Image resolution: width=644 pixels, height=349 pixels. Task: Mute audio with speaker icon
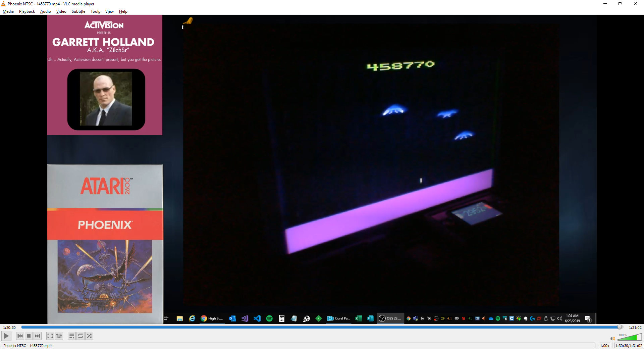(x=612, y=338)
